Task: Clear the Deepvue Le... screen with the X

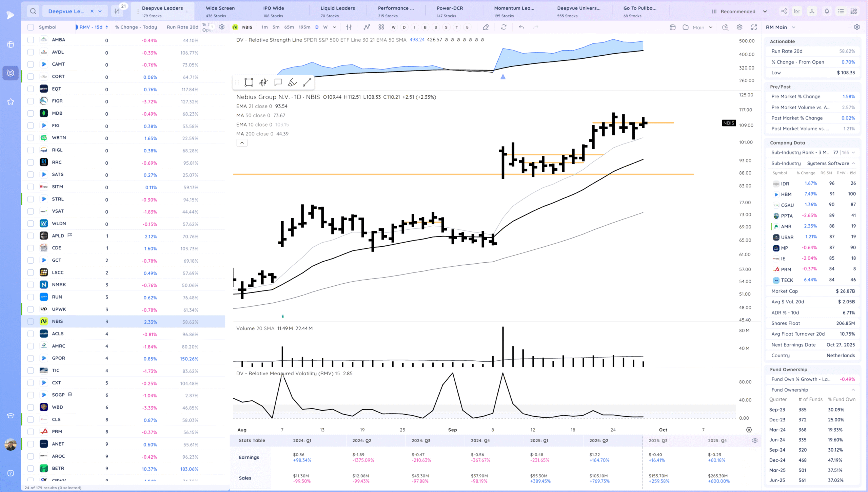Action: (x=92, y=11)
